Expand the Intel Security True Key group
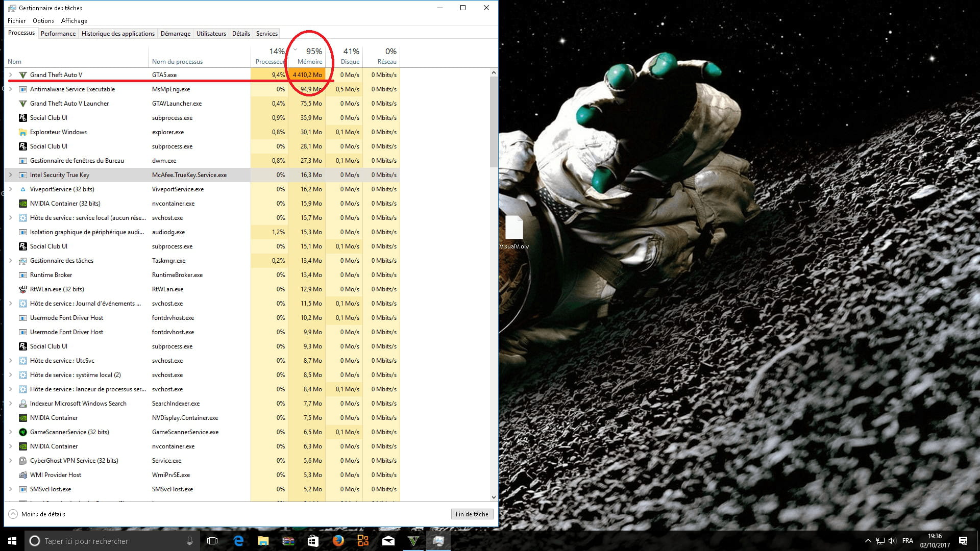 [10, 175]
